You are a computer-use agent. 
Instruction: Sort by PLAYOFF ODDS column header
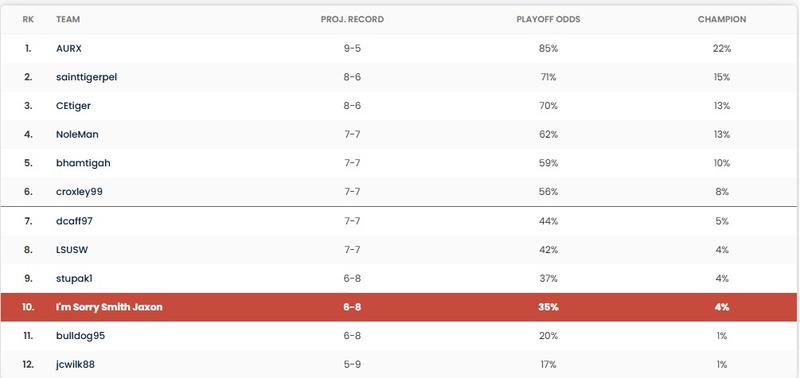(x=548, y=19)
